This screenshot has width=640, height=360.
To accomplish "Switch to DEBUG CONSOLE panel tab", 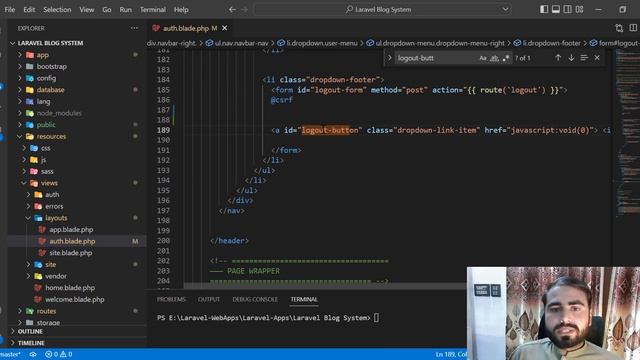I will tap(255, 299).
